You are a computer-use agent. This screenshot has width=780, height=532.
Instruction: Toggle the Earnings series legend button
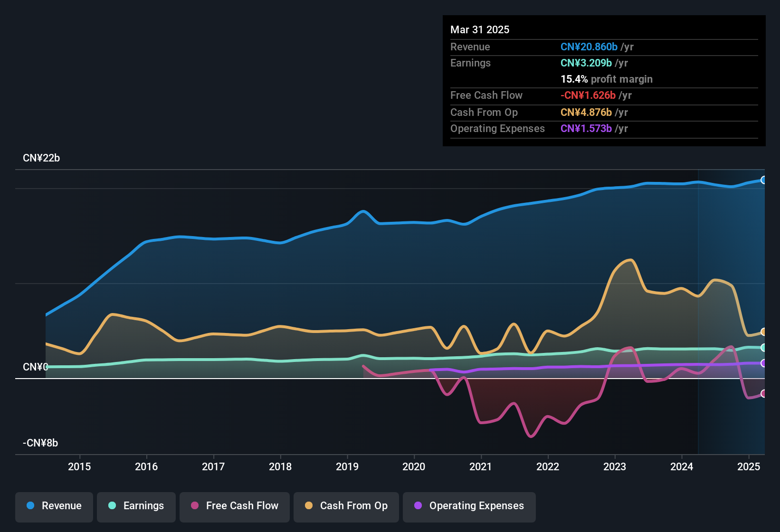pyautogui.click(x=136, y=506)
